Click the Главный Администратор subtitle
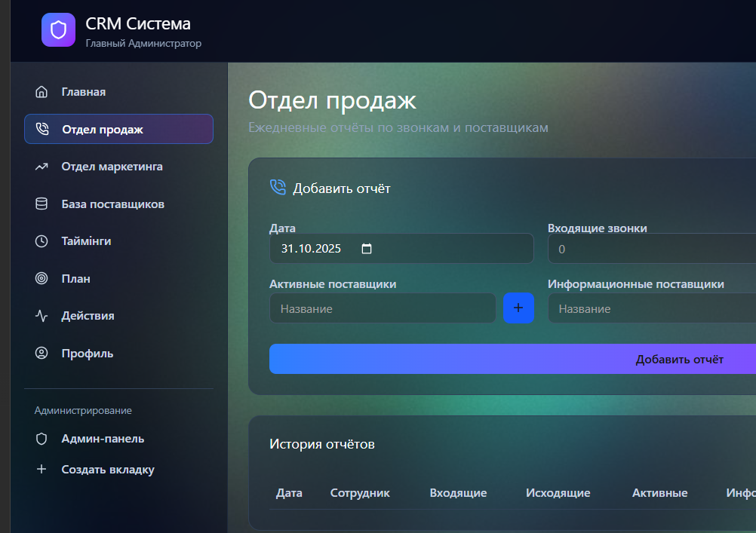 coord(143,44)
